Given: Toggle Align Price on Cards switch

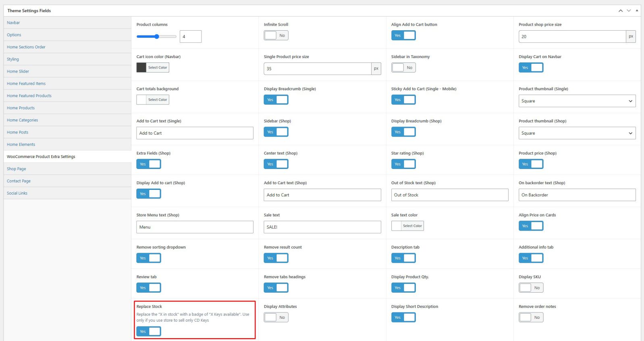Looking at the screenshot, I should tap(531, 226).
